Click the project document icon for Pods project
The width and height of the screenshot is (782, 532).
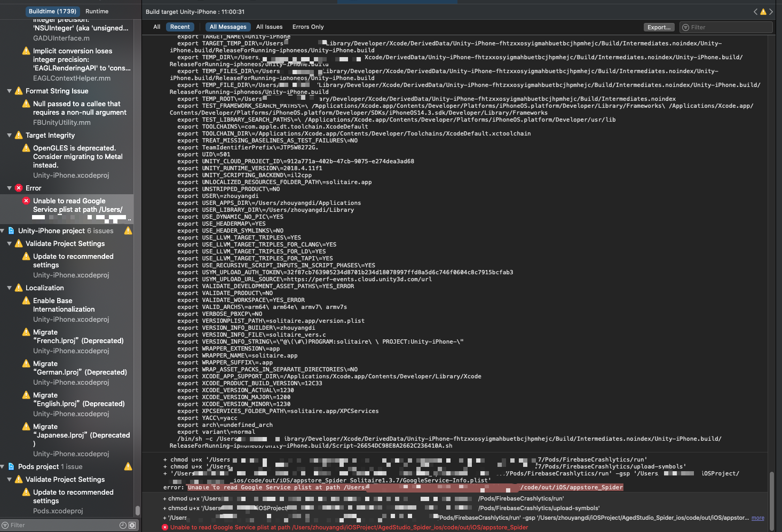pyautogui.click(x=12, y=466)
